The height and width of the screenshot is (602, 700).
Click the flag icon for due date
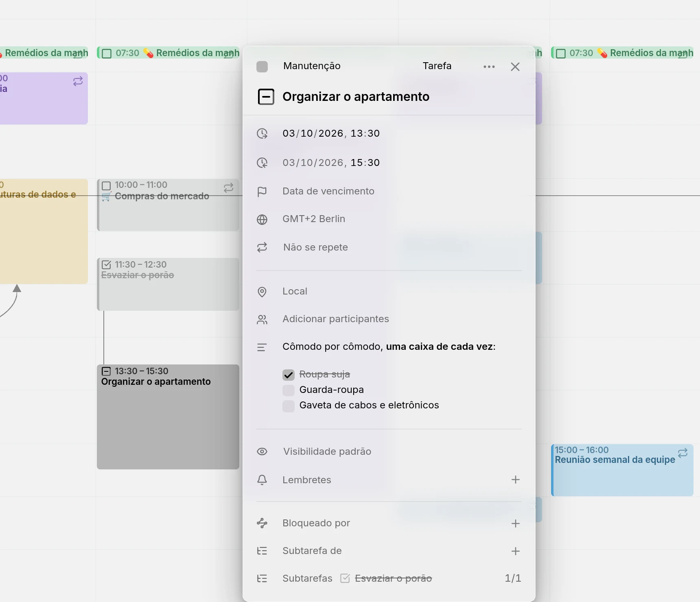(262, 192)
